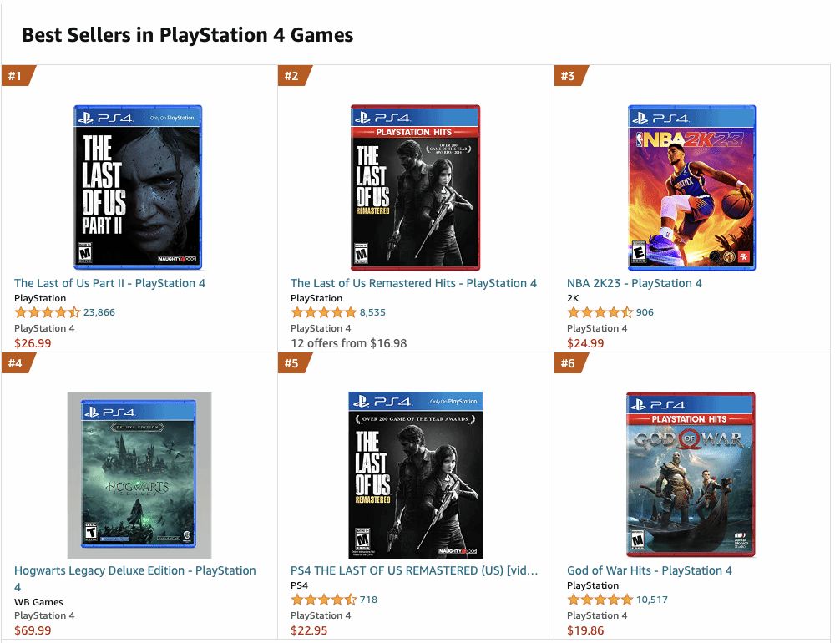View the 12 offers from $16.98 link
Viewport: 840px width, 643px height.
pyautogui.click(x=348, y=343)
